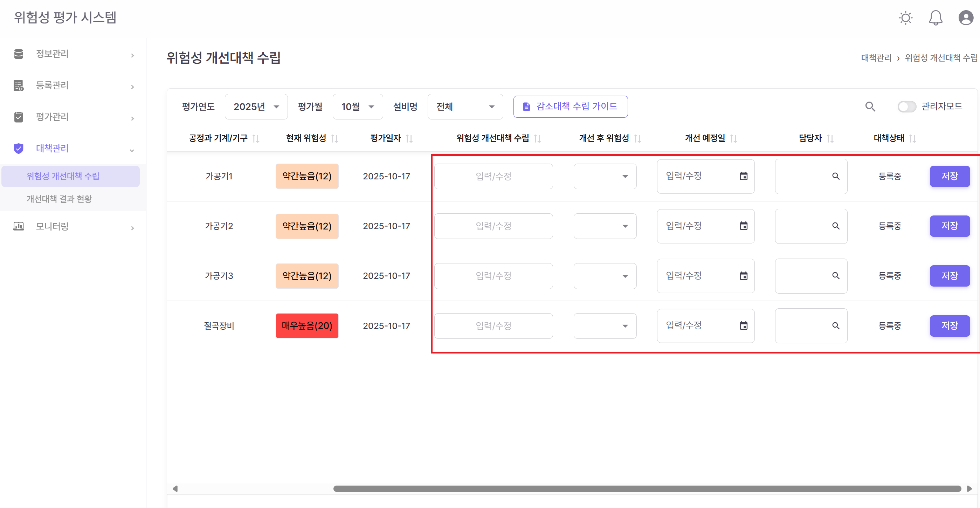Open the 설비명 전체 dropdown
The height and width of the screenshot is (508, 980).
(465, 107)
